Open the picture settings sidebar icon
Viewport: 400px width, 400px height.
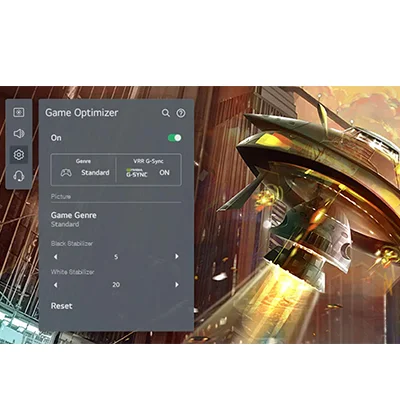(19, 112)
